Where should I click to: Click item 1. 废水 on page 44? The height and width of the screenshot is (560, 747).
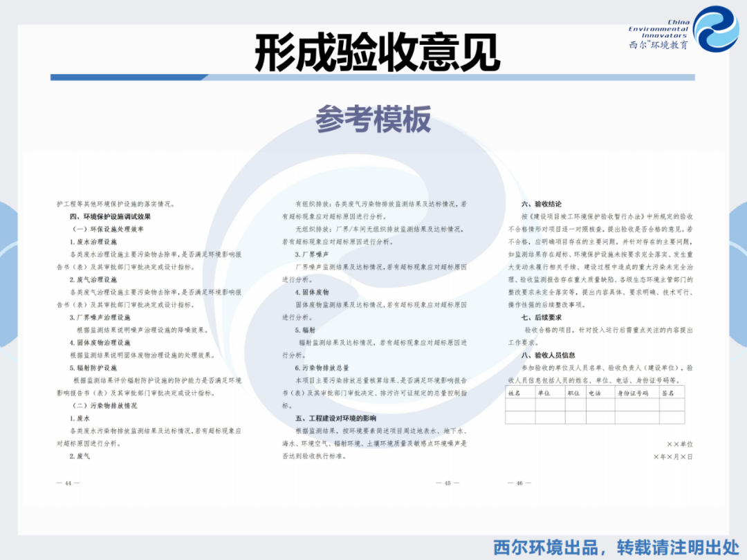tap(80, 418)
